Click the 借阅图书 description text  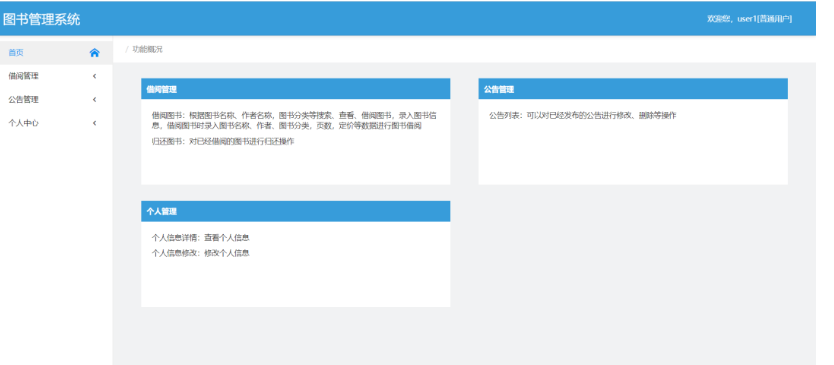[x=294, y=121]
